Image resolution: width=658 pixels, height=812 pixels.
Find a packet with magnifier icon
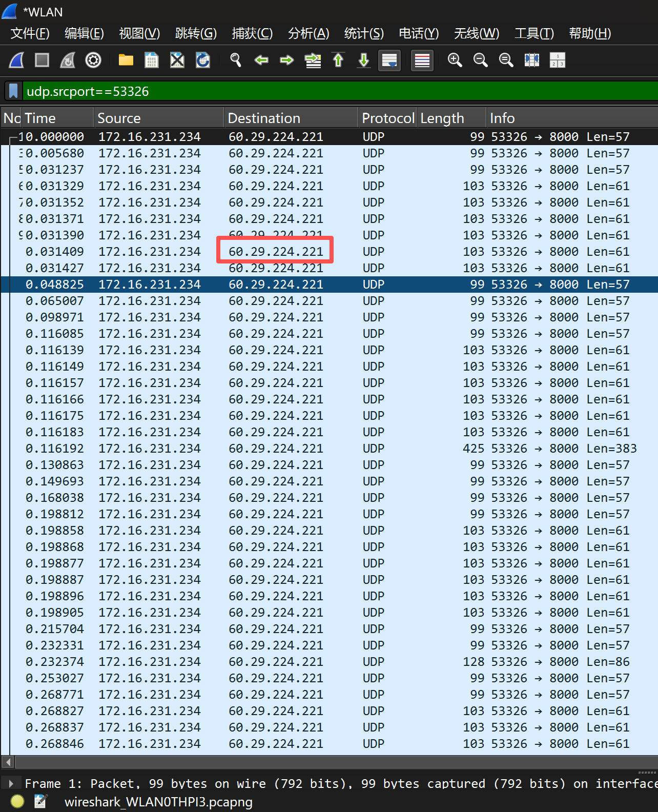(236, 60)
